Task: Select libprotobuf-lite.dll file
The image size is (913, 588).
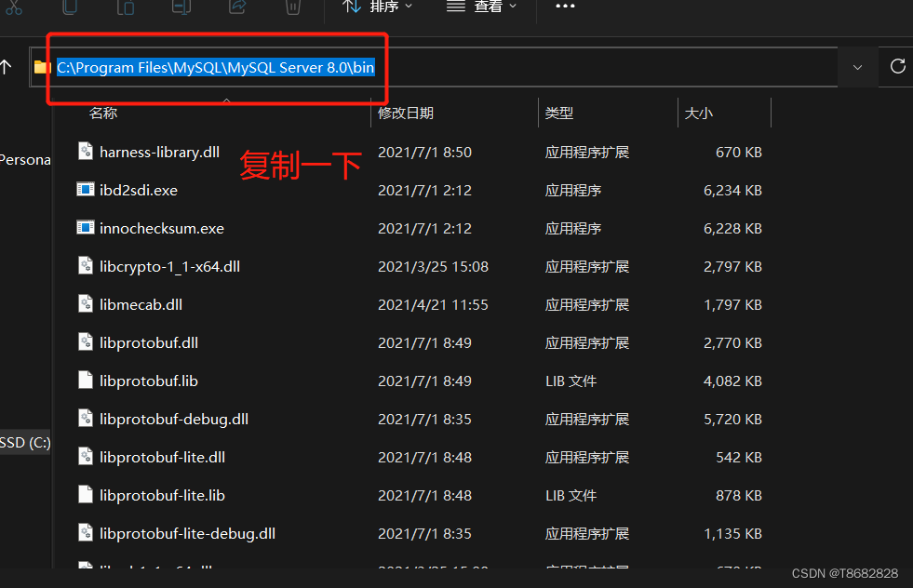Action: point(163,457)
